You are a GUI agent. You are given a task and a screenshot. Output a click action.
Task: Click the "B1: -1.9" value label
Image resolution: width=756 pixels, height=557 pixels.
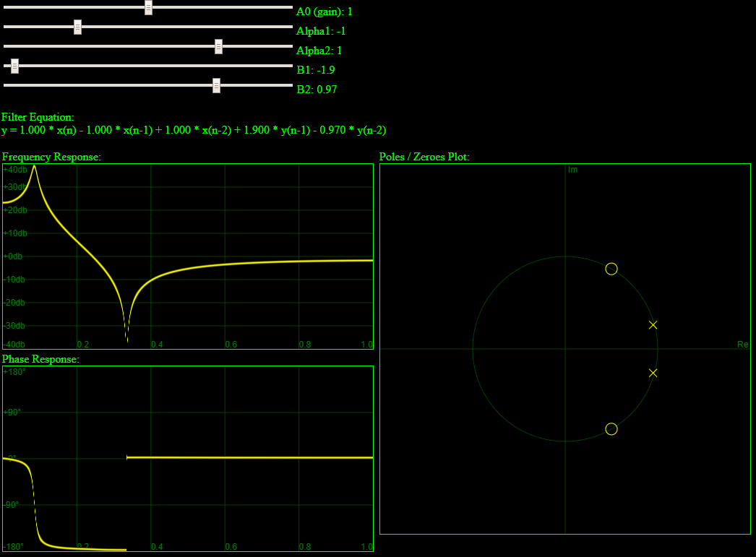pyautogui.click(x=315, y=70)
